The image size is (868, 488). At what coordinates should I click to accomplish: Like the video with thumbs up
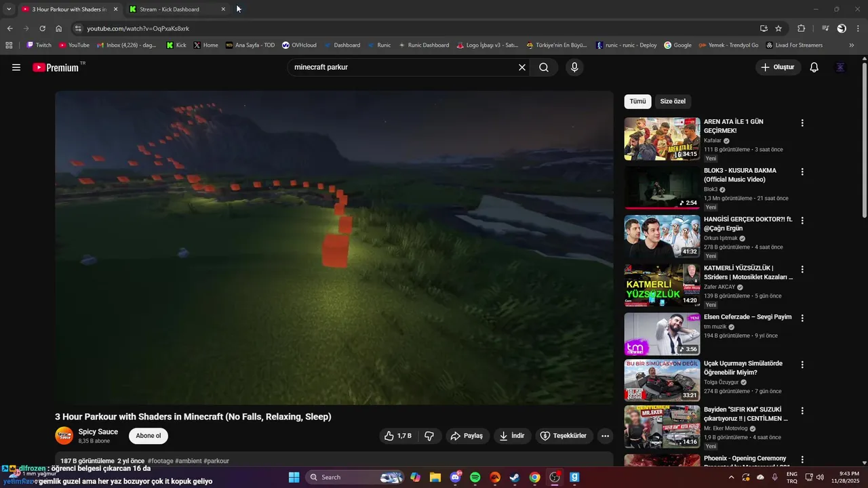pos(398,436)
